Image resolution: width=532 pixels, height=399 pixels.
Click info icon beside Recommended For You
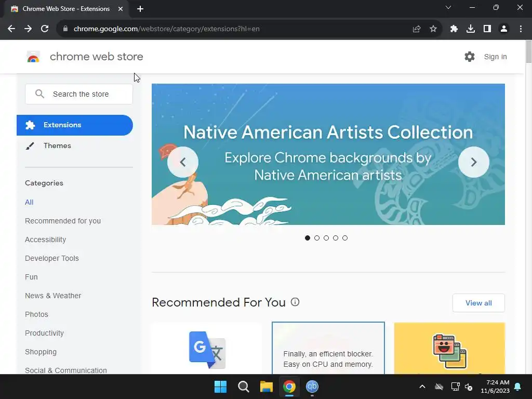(x=295, y=302)
